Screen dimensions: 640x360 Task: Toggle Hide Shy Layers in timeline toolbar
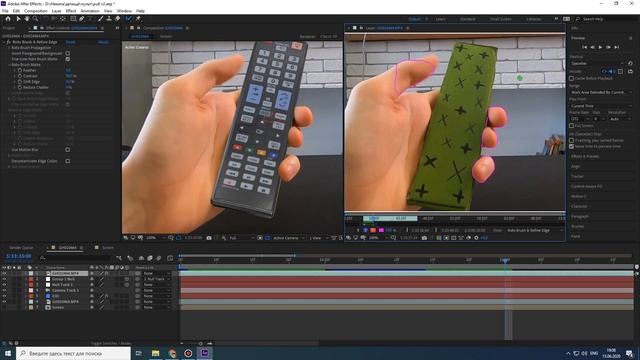(141, 258)
